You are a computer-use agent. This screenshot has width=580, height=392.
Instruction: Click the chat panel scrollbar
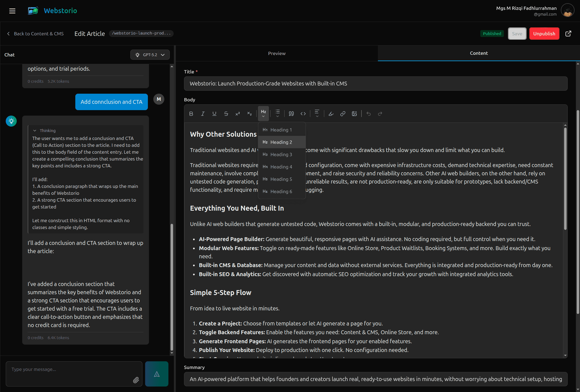(x=172, y=287)
